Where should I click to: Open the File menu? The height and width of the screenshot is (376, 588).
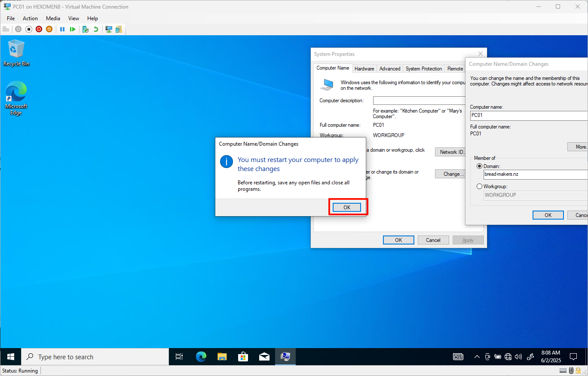[x=11, y=18]
